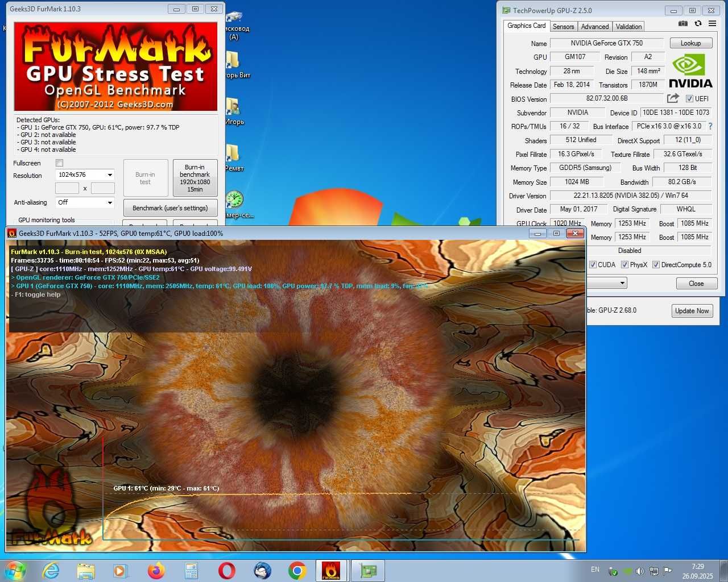Screen dimensions: 728x582
Task: Click the NVIDIA logo in GPU-Z
Action: (690, 71)
